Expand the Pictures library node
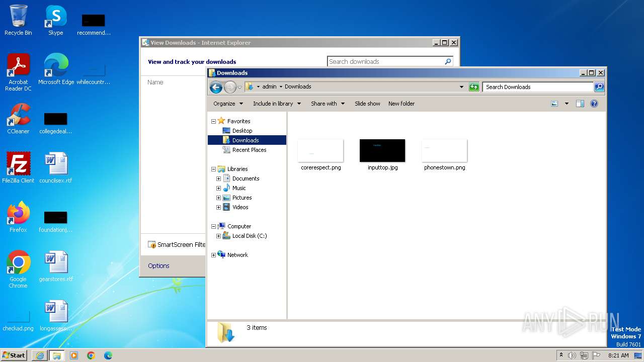 tap(218, 198)
